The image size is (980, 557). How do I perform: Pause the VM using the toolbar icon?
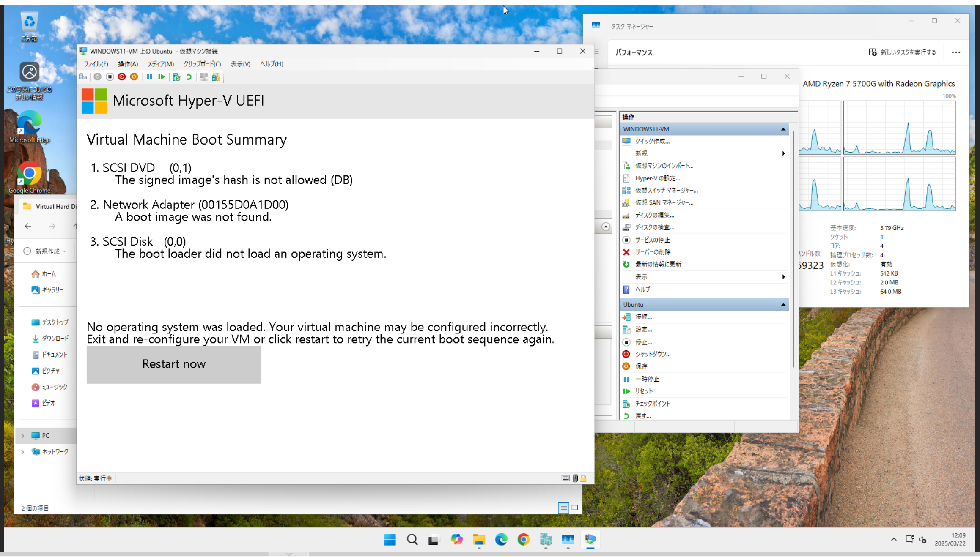coord(149,77)
